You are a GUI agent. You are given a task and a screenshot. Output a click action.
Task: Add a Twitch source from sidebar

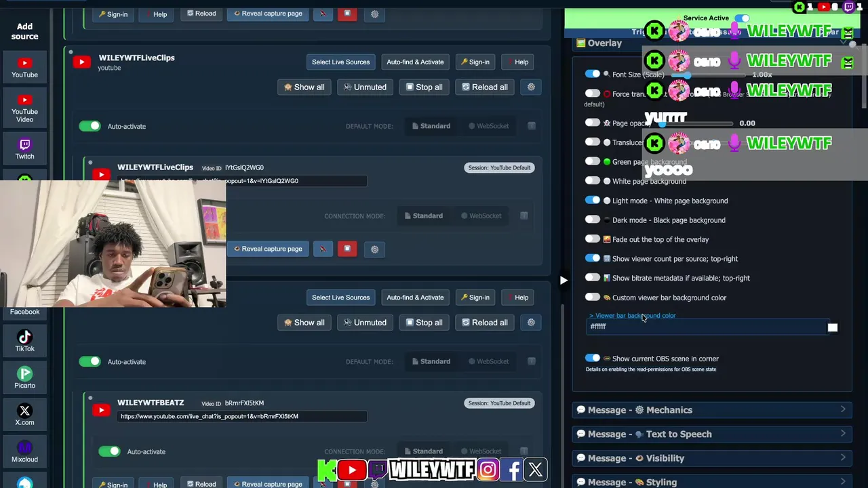click(24, 148)
